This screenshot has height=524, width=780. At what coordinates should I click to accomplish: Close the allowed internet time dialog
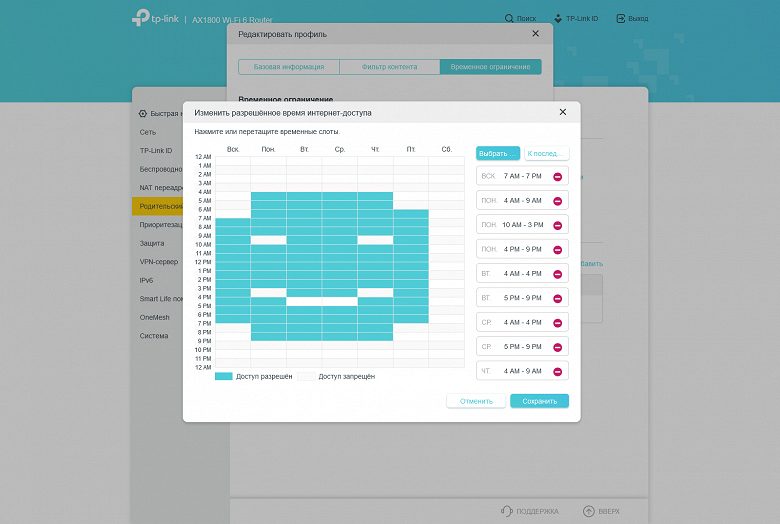[x=563, y=112]
